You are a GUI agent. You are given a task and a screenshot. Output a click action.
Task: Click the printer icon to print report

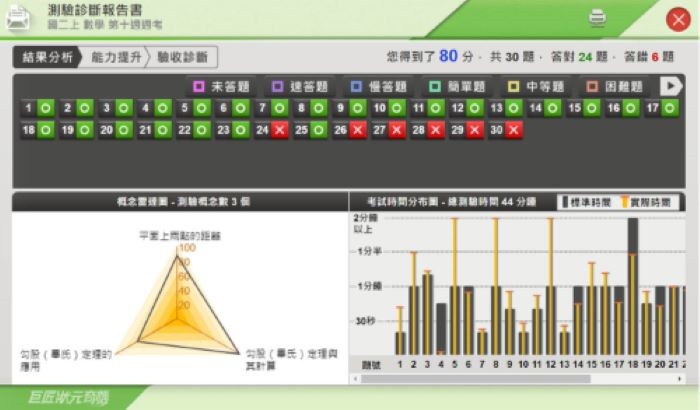click(x=597, y=17)
